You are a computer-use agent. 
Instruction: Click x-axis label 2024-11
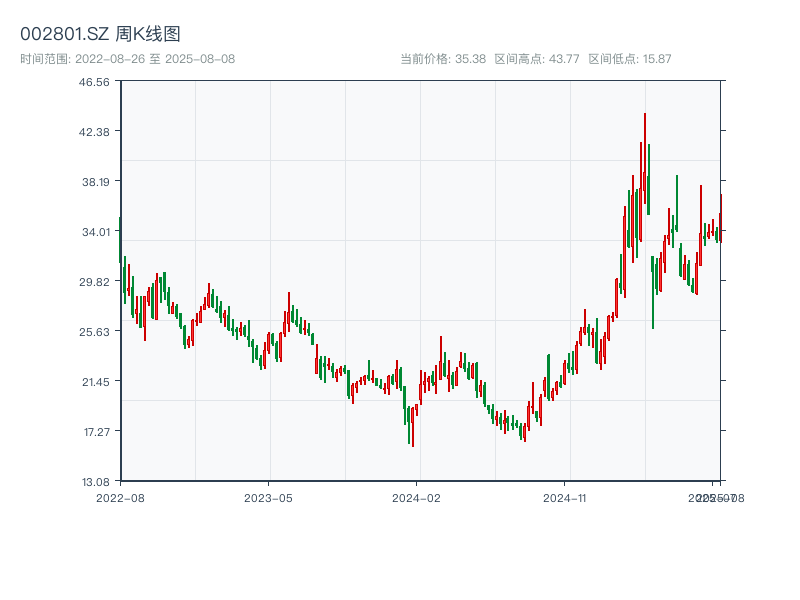[x=564, y=498]
